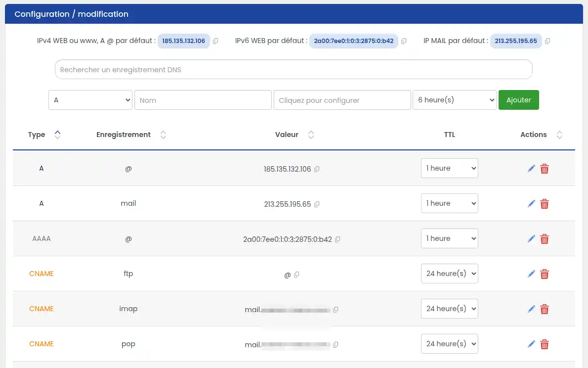Change TTL of the A @ record

450,168
